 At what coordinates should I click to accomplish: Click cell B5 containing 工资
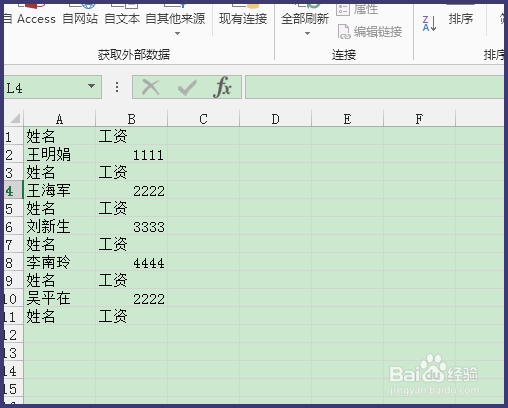pos(132,208)
